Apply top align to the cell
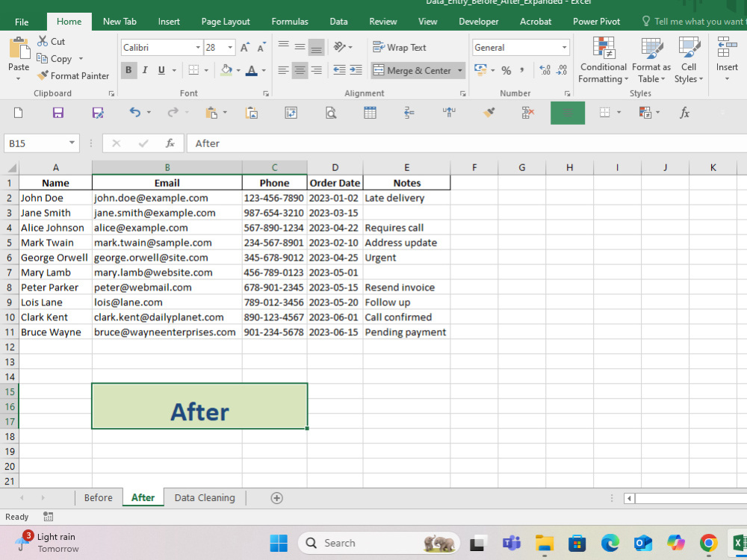The width and height of the screenshot is (747, 560). (x=283, y=46)
